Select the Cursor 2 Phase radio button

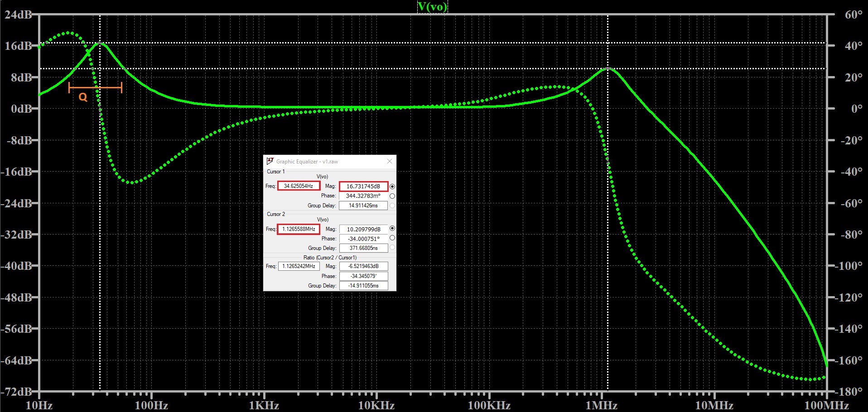click(x=392, y=238)
